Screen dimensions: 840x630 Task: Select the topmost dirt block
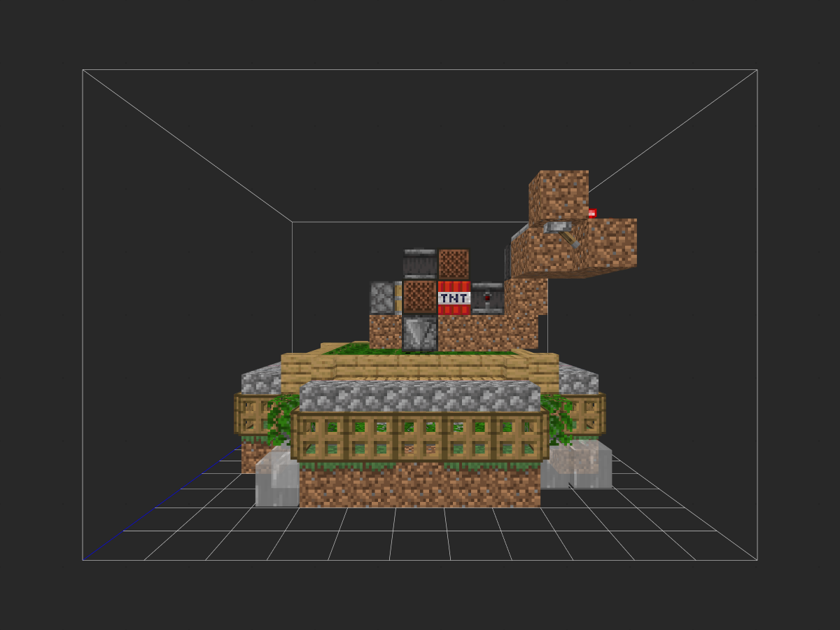pyautogui.click(x=559, y=195)
